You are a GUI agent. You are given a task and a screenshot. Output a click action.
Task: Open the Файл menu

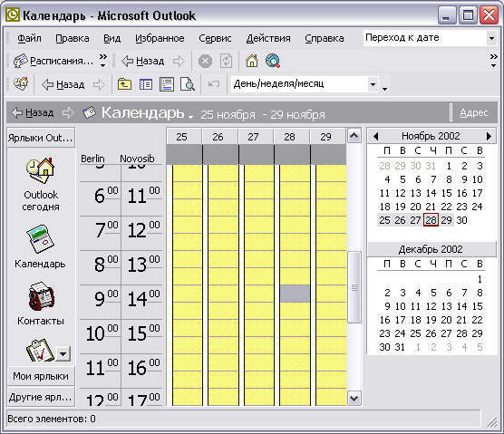tap(29, 38)
